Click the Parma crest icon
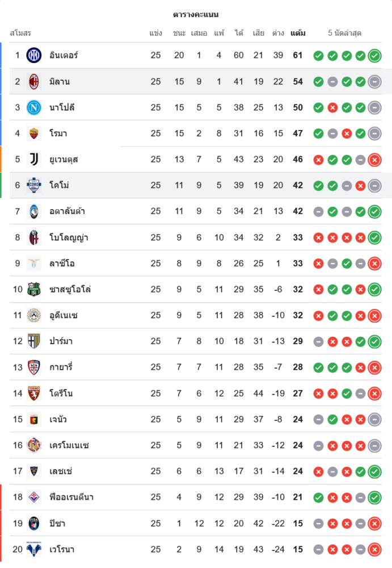This screenshot has height=568, width=392. [34, 341]
